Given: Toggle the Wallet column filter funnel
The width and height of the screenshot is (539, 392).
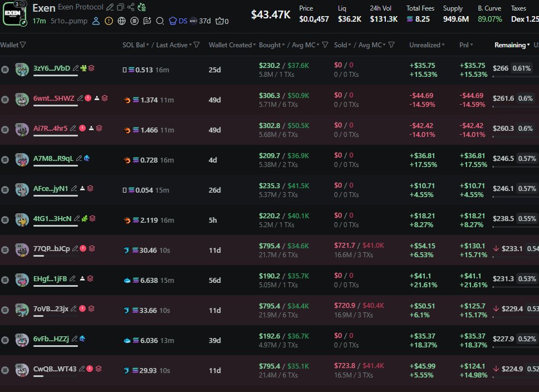Looking at the screenshot, I should pos(22,45).
